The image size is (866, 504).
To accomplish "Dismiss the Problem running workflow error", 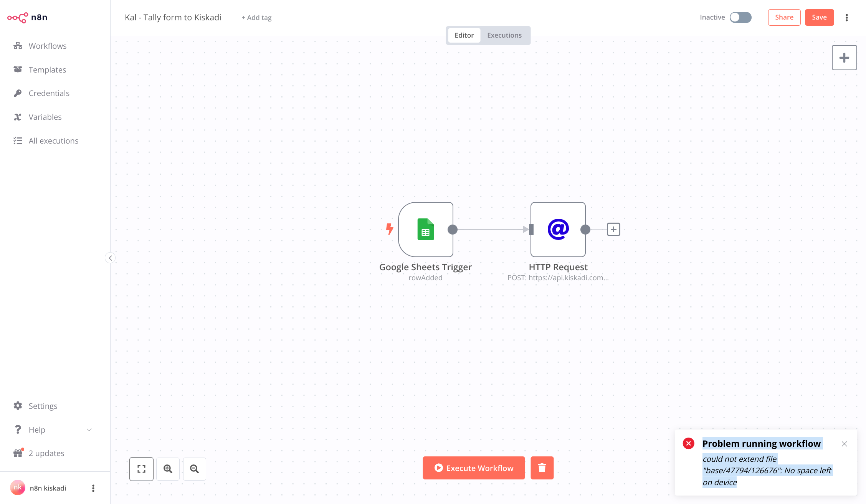I will coord(845,443).
